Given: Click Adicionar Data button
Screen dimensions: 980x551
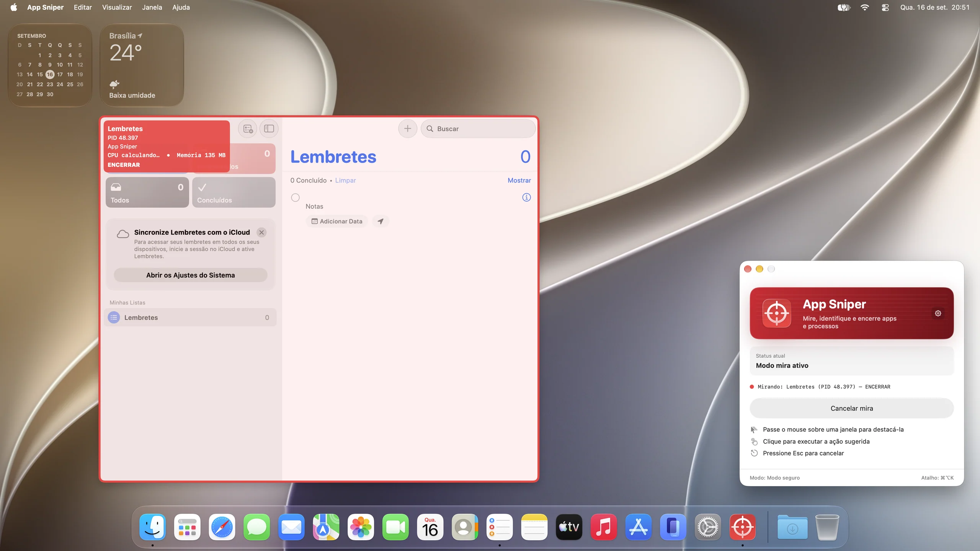Looking at the screenshot, I should point(337,222).
